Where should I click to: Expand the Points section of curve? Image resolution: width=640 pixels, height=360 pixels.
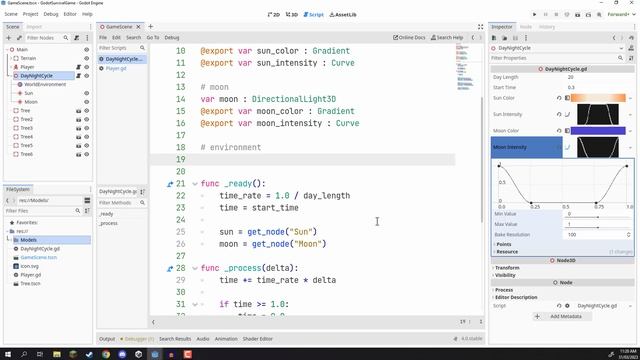click(x=503, y=244)
